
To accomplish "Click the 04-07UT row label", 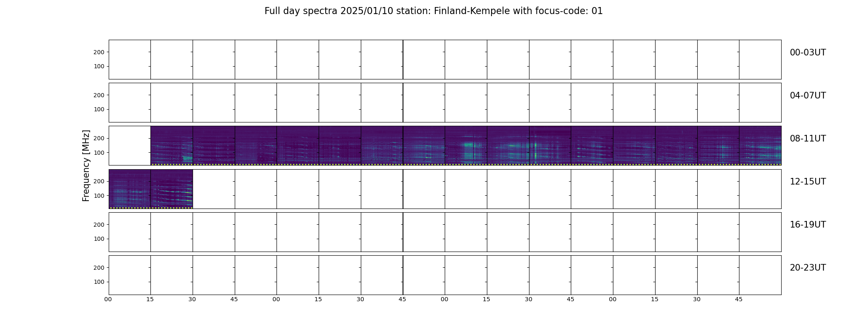I will [808, 96].
